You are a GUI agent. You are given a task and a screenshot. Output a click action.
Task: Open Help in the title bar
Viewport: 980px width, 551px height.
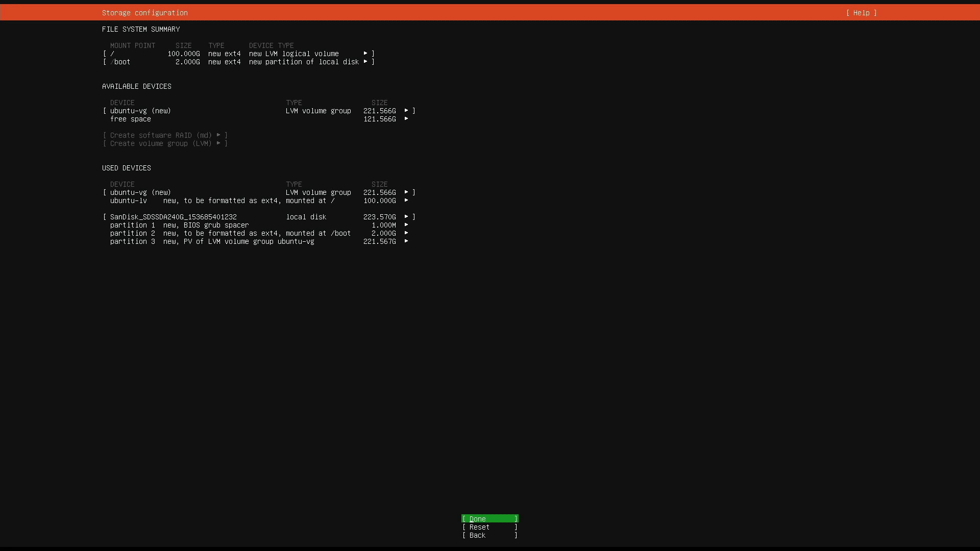point(861,13)
